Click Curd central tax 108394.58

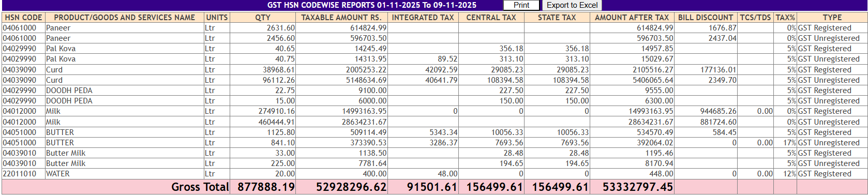[505, 80]
